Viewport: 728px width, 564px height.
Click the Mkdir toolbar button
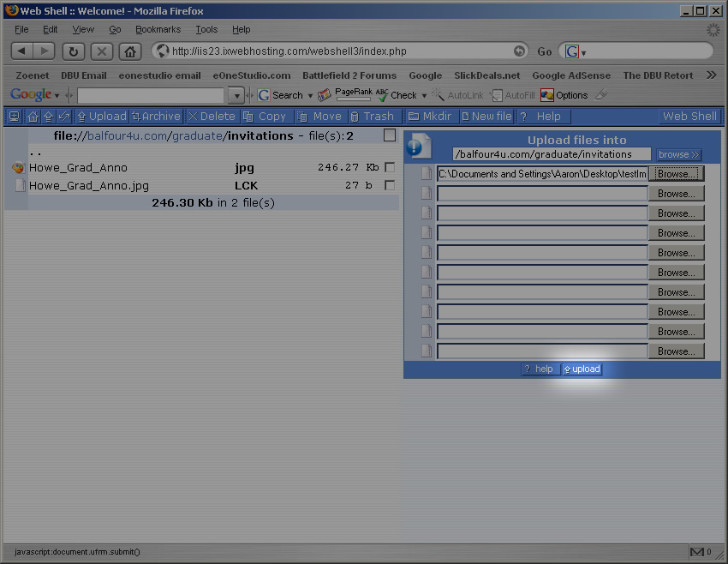tap(430, 117)
